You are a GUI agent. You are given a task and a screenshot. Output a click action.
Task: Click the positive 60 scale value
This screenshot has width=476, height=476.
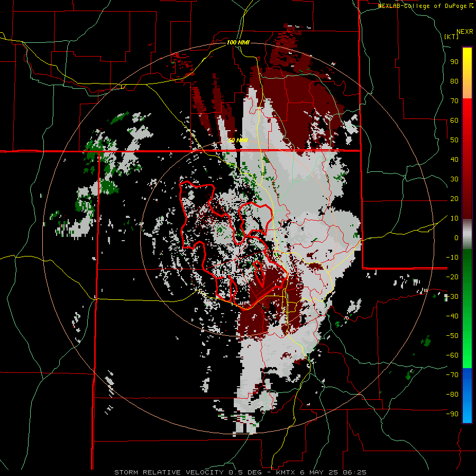point(454,120)
